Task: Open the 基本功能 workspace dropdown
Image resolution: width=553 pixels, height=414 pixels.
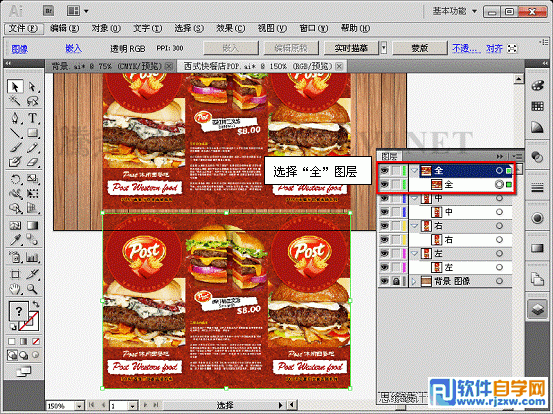Action: point(455,11)
